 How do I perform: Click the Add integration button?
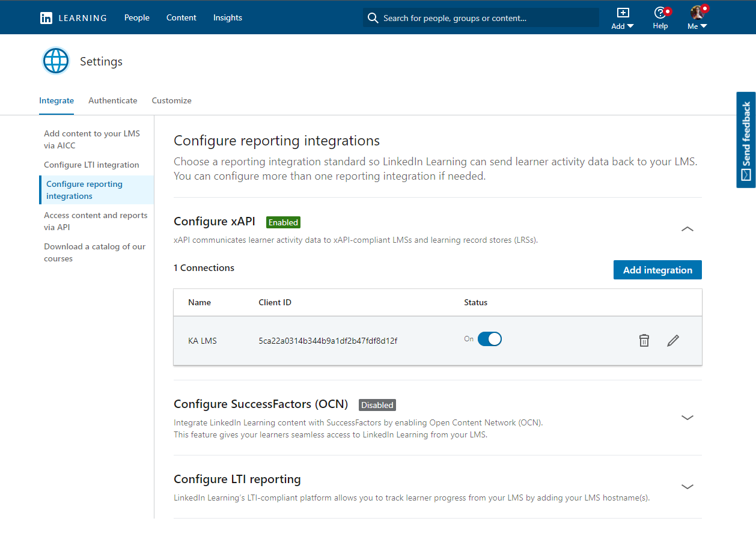(x=657, y=269)
